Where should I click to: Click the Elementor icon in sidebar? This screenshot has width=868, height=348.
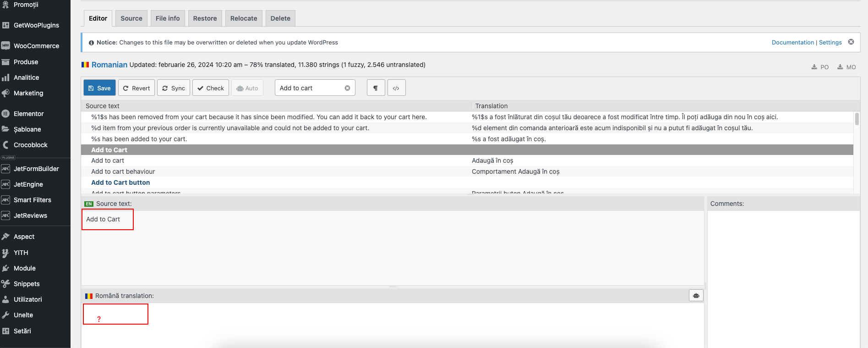coord(5,114)
